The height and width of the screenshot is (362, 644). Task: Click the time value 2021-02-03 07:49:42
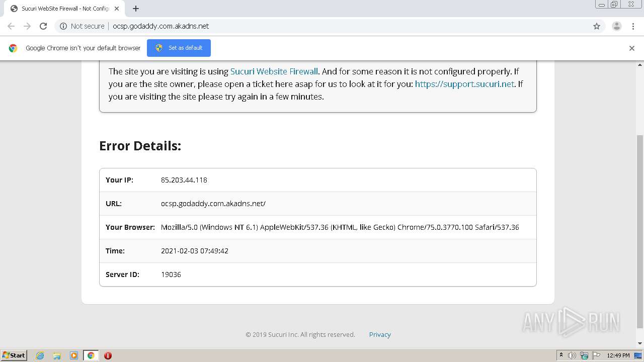click(195, 251)
